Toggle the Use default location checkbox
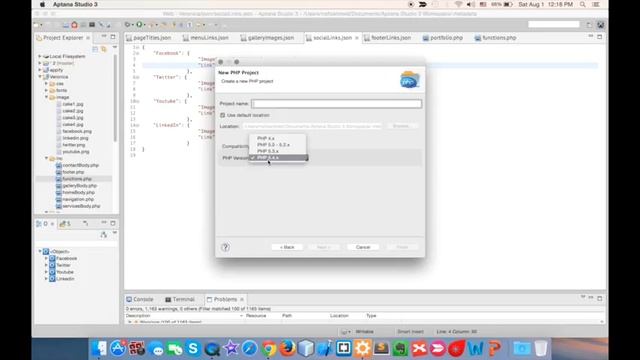640x360 pixels. click(222, 116)
